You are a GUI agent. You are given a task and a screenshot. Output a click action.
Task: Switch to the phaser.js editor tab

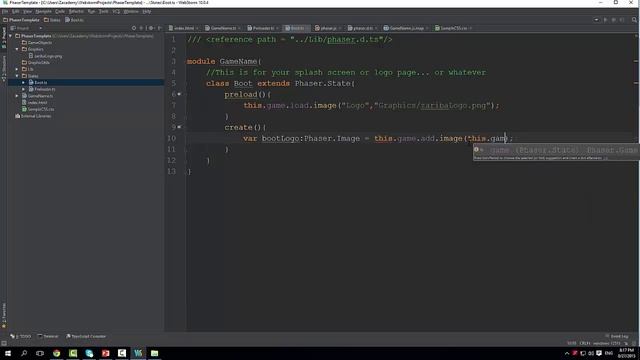click(x=328, y=28)
